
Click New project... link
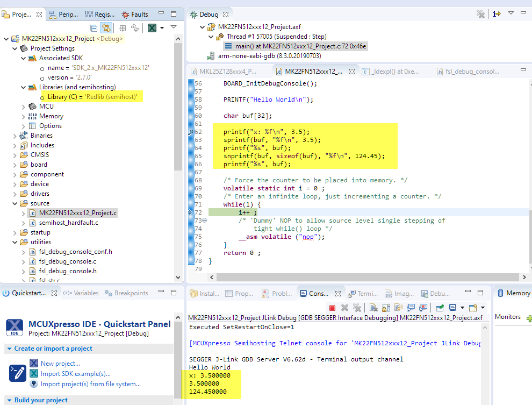tap(60, 363)
